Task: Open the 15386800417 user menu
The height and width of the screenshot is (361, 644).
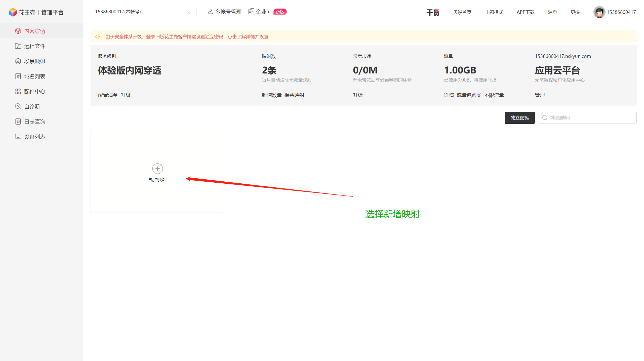Action: 621,12
